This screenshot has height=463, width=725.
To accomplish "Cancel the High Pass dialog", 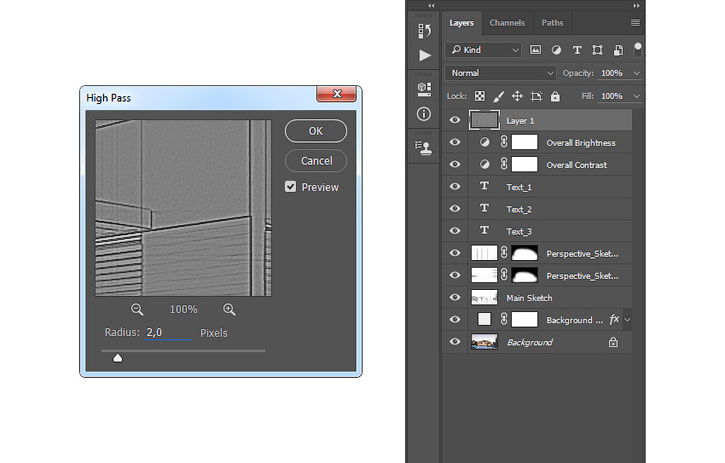I will point(316,161).
